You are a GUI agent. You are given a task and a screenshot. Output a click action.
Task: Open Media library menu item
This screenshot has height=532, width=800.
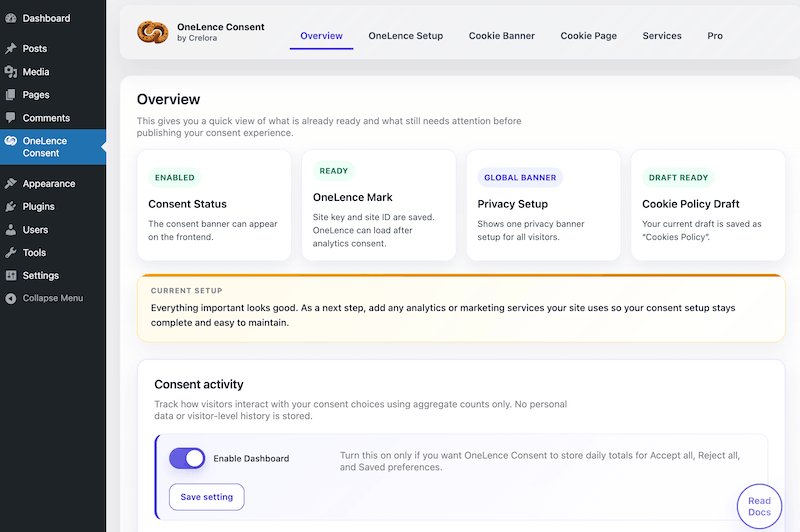[x=36, y=72]
